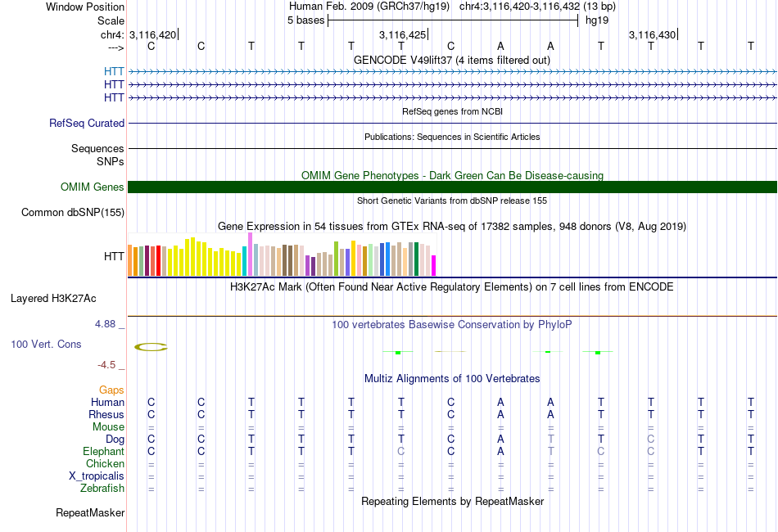Click the light blue HTT transcript label
The width and height of the screenshot is (778, 532).
(114, 72)
